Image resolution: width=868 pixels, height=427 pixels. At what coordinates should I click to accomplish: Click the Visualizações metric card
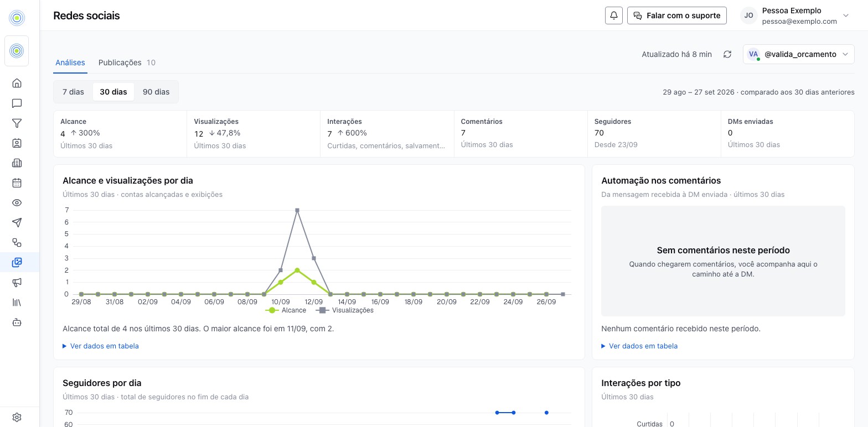[254, 134]
